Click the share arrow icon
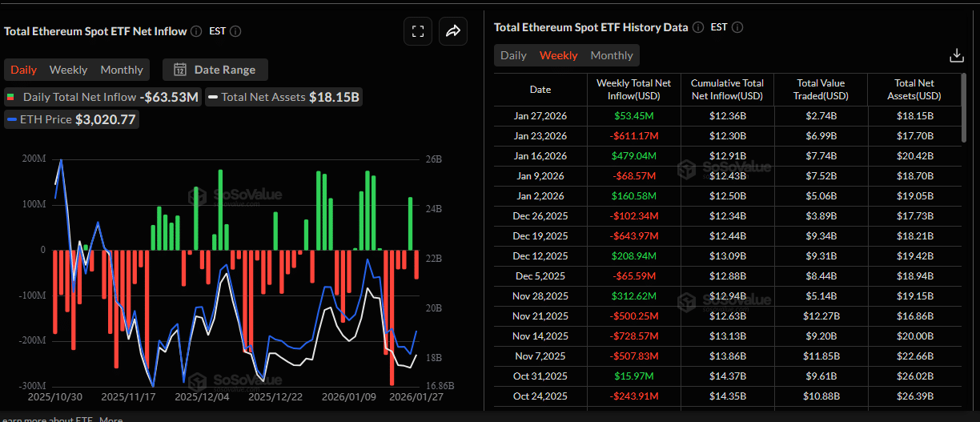Image resolution: width=980 pixels, height=422 pixels. pos(452,31)
